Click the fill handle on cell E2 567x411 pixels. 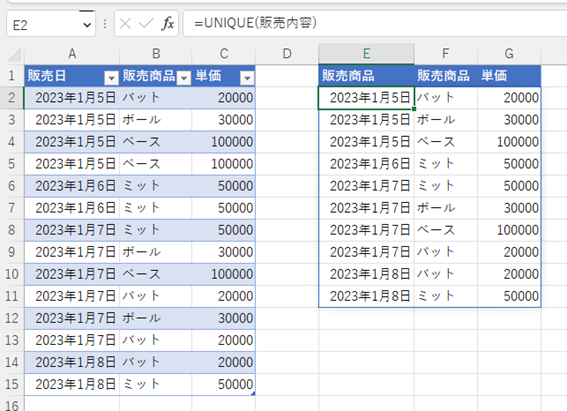point(414,109)
